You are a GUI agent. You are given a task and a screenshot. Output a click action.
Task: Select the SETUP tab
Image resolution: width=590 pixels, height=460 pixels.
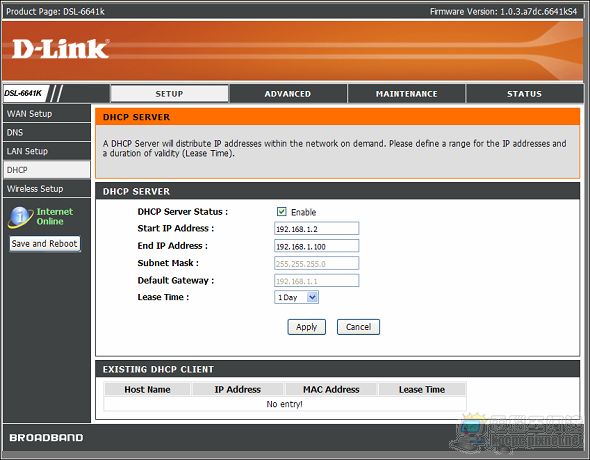click(169, 94)
